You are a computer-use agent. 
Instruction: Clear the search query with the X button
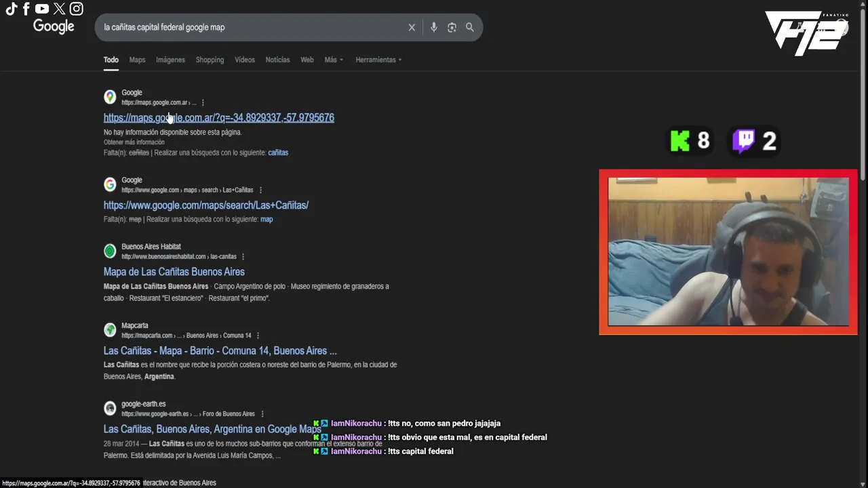point(412,27)
